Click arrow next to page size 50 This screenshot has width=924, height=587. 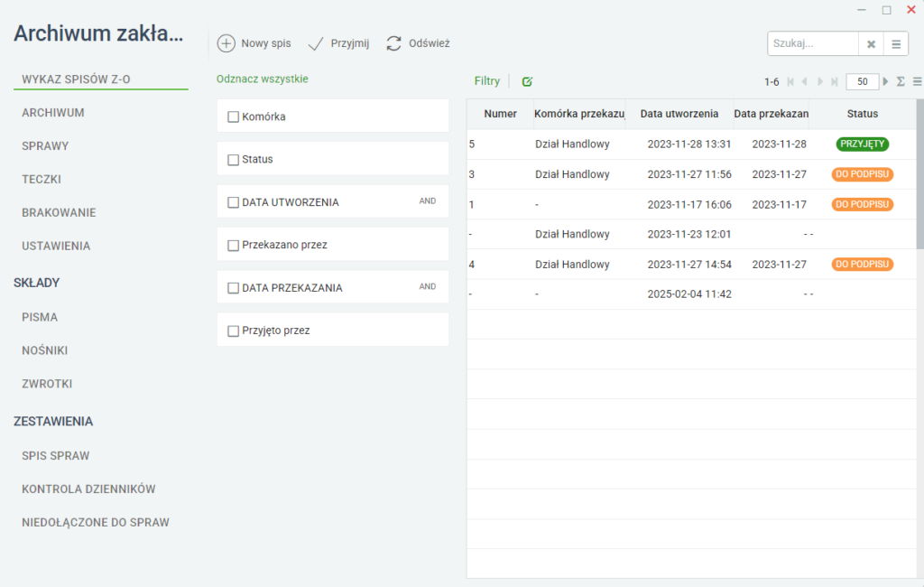885,81
